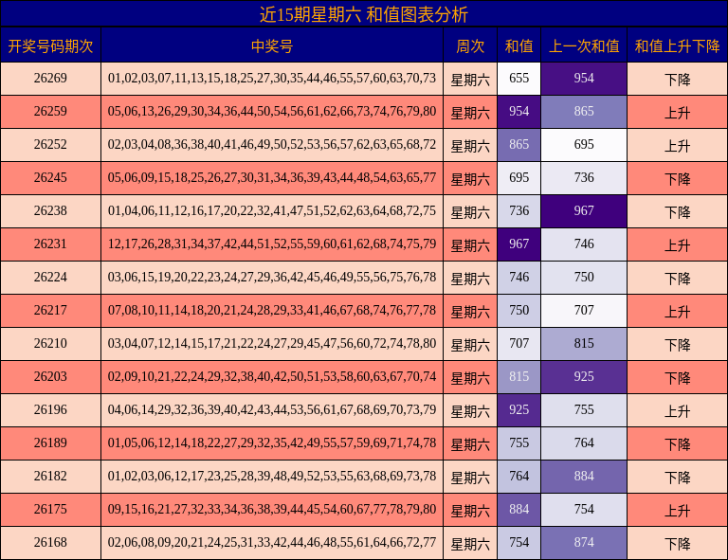This screenshot has height=560, width=728.
Task: Click the 和值 column header
Action: (519, 45)
